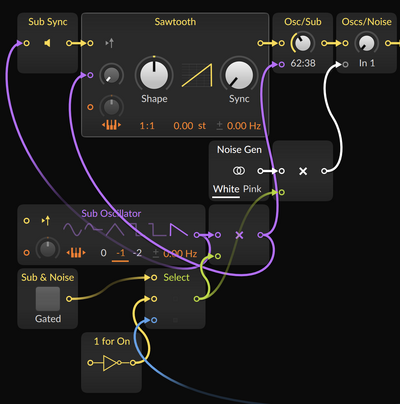Click the inverter triangle in 1 for On
The image size is (400, 404).
point(110,363)
